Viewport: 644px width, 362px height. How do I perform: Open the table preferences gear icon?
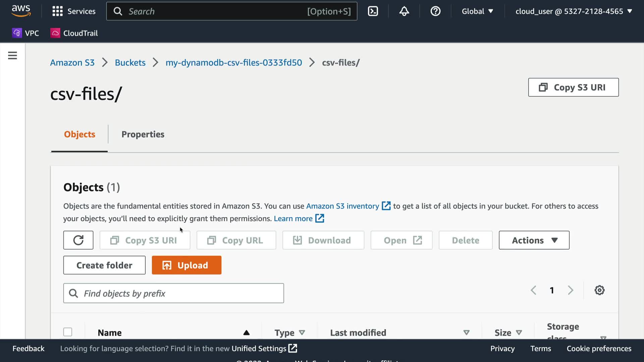tap(599, 290)
